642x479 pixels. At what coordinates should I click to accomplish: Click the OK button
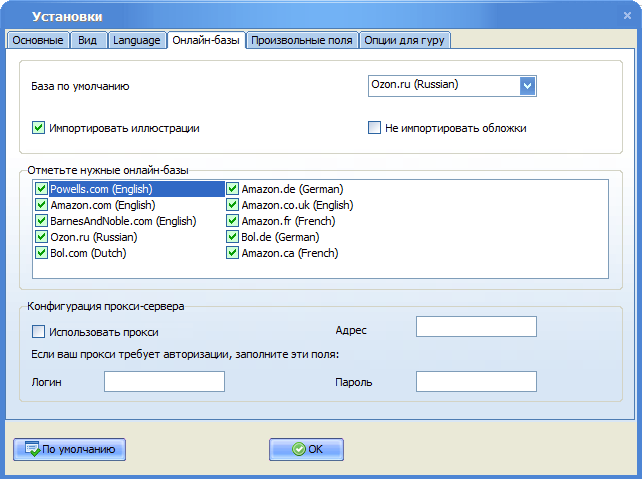click(x=306, y=449)
